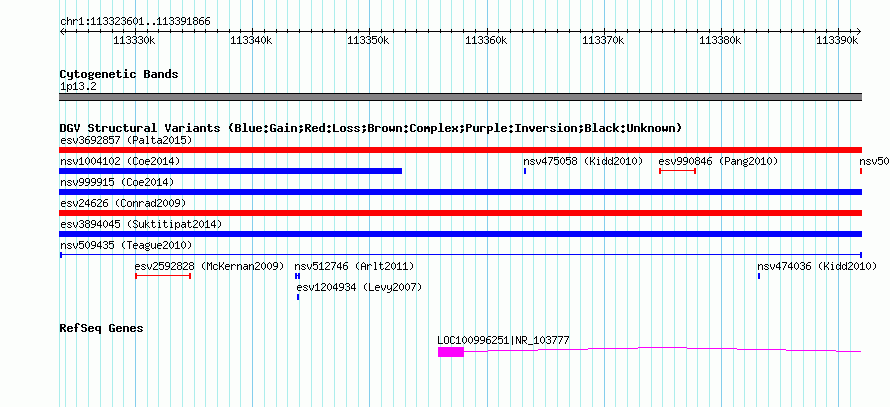
Task: Open the esv24626 (Conrad2009) label
Action: [123, 203]
